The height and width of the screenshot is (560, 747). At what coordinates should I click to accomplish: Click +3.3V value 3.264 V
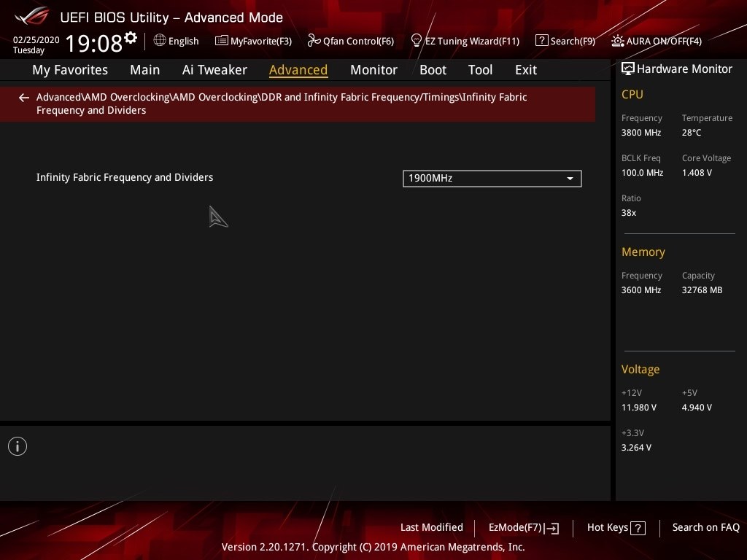pyautogui.click(x=636, y=448)
